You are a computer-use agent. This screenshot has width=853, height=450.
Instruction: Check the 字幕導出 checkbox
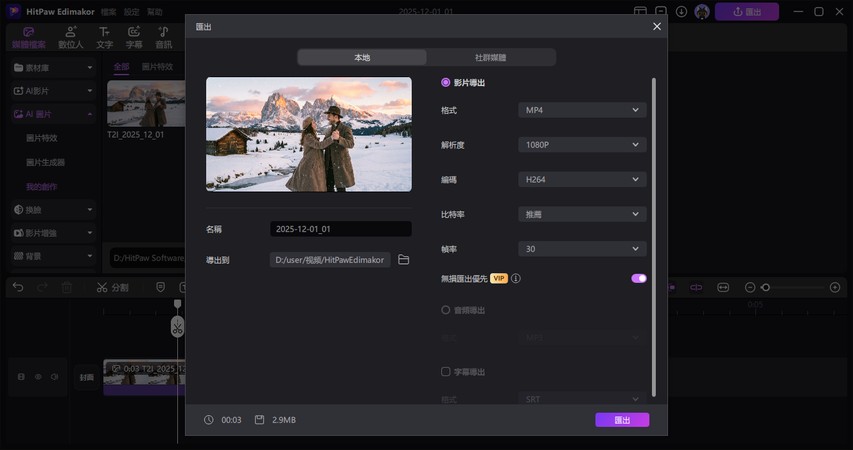point(446,372)
